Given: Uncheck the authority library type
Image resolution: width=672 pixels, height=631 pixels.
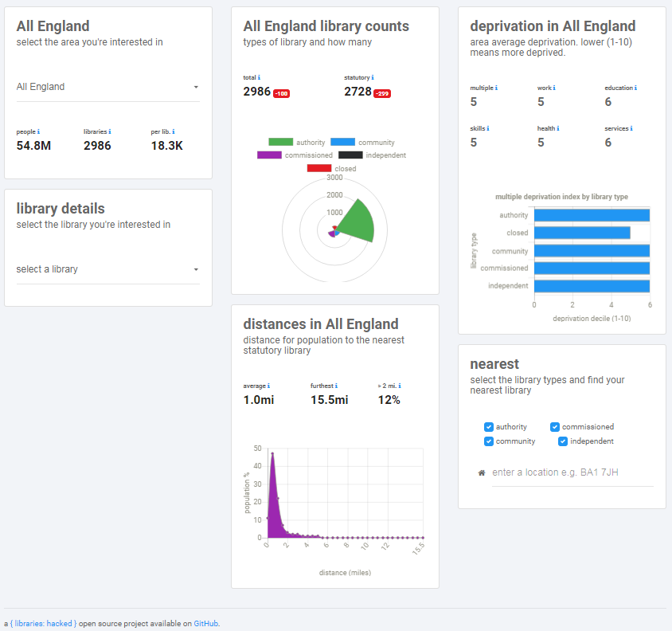Looking at the screenshot, I should (x=489, y=426).
